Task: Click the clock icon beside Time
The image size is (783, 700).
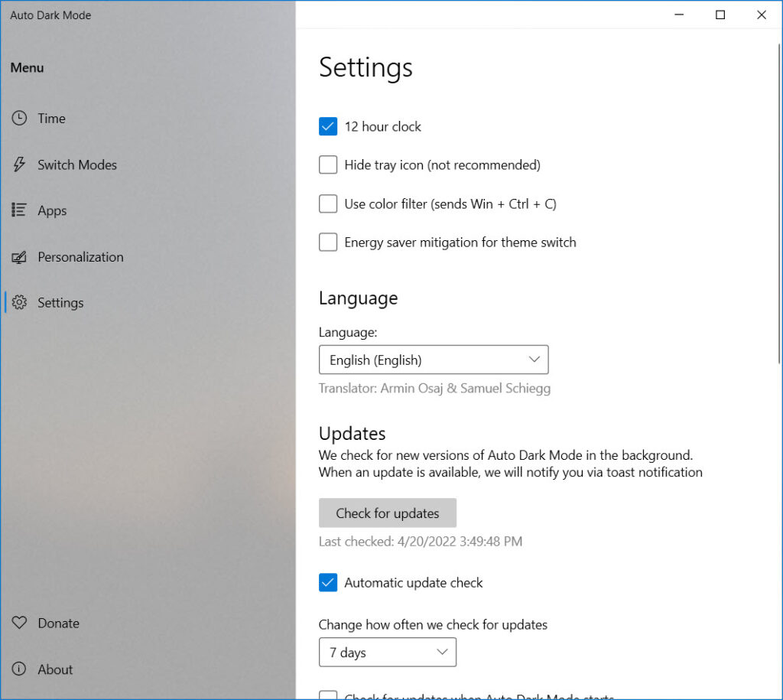Action: coord(19,119)
